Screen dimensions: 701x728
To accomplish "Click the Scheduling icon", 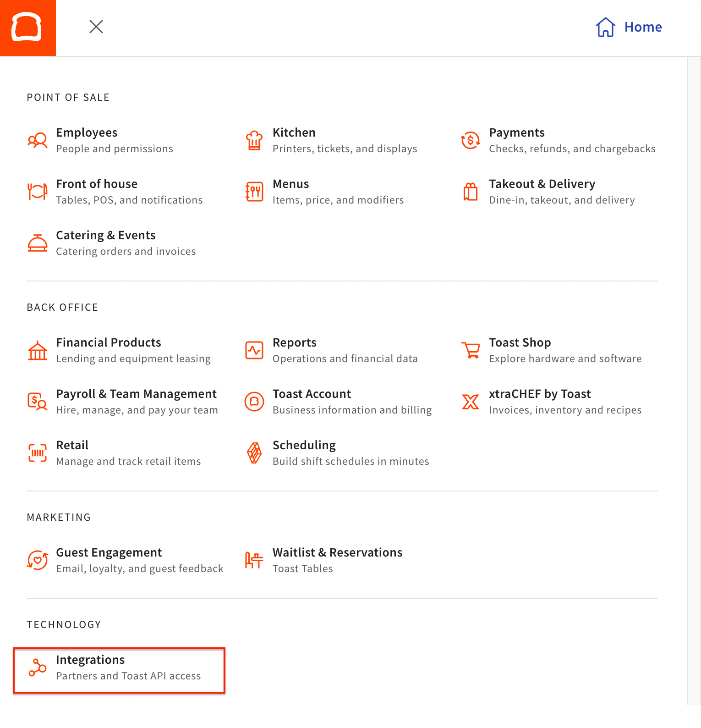I will pyautogui.click(x=254, y=453).
